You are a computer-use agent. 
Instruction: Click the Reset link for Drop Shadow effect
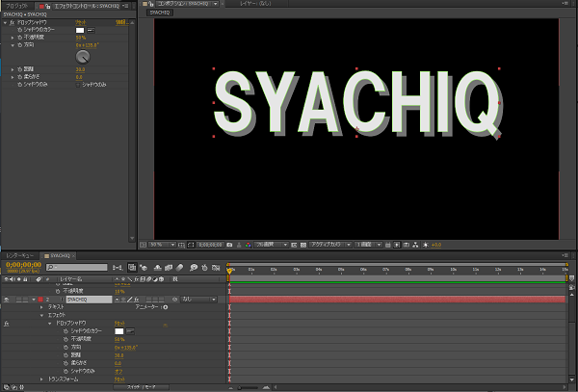[x=80, y=21]
